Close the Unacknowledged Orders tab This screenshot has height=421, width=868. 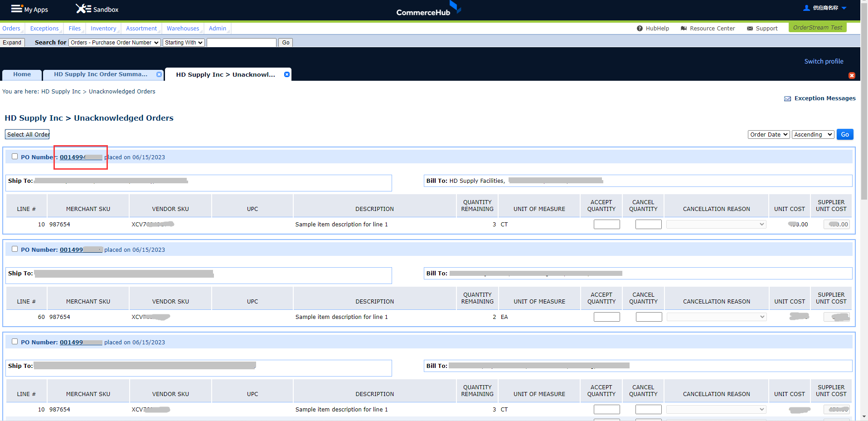click(x=287, y=74)
